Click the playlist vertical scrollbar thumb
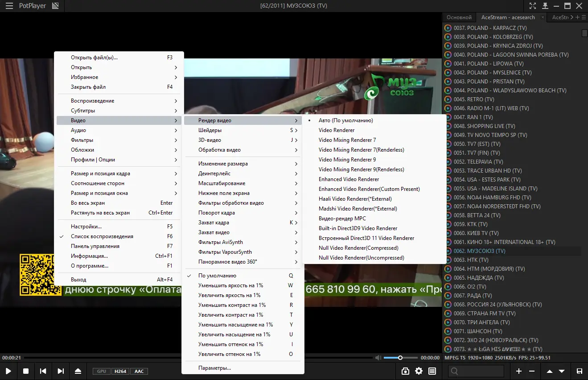 pos(584,33)
